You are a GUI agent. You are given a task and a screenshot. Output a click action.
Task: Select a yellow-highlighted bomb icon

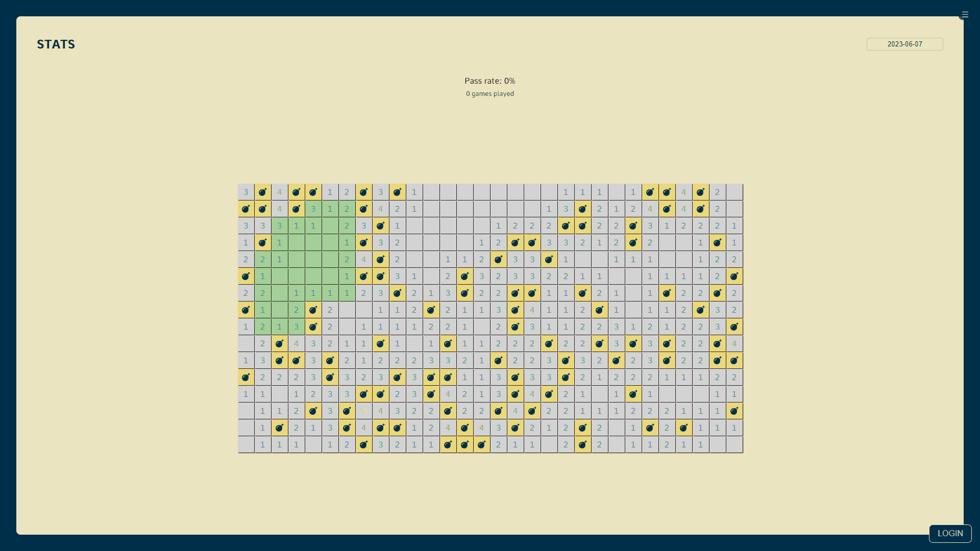click(262, 192)
